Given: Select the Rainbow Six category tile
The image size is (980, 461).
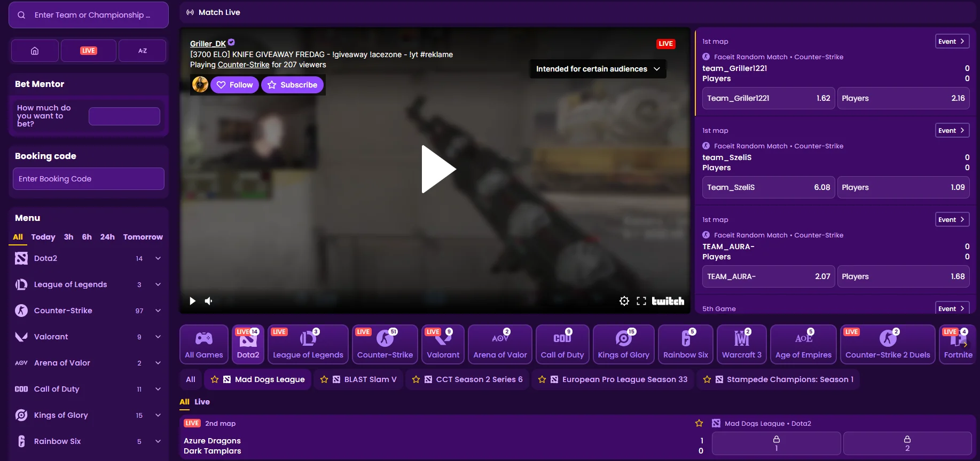Looking at the screenshot, I should click(686, 345).
